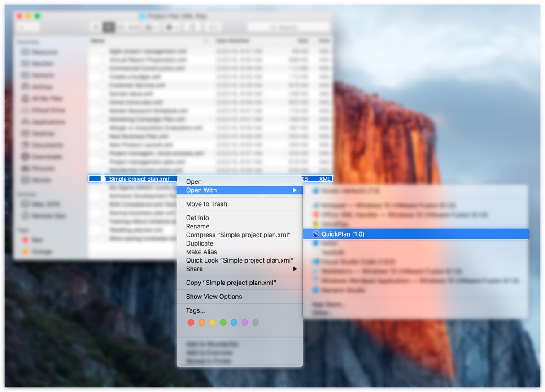Click the Tags… menu entry
The height and width of the screenshot is (392, 545).
(195, 310)
